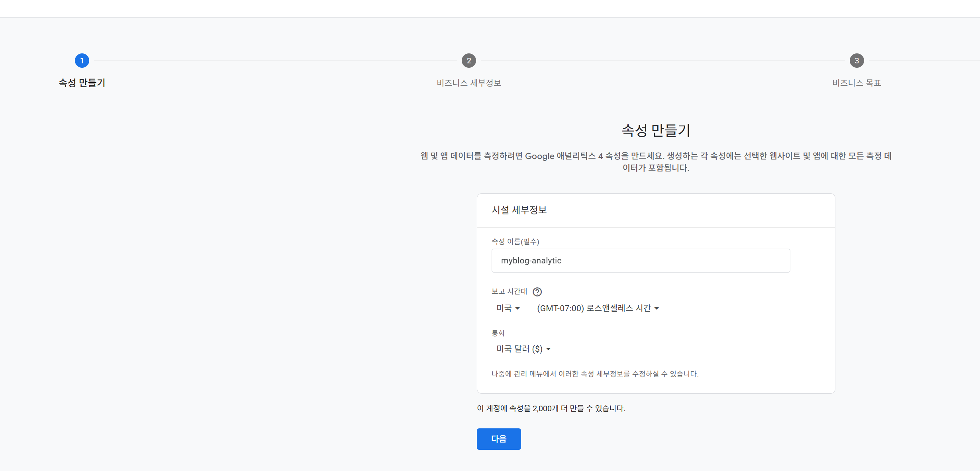This screenshot has width=980, height=471.
Task: Open the 미국 달러 ($) currency dropdown
Action: coord(523,349)
